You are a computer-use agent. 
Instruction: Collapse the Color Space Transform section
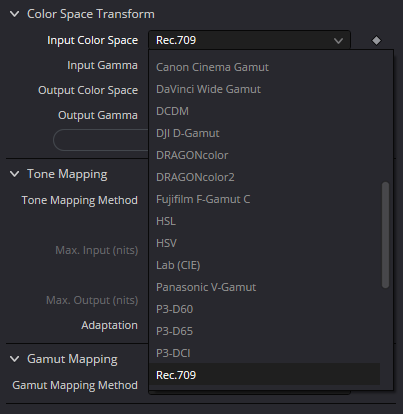(15, 14)
